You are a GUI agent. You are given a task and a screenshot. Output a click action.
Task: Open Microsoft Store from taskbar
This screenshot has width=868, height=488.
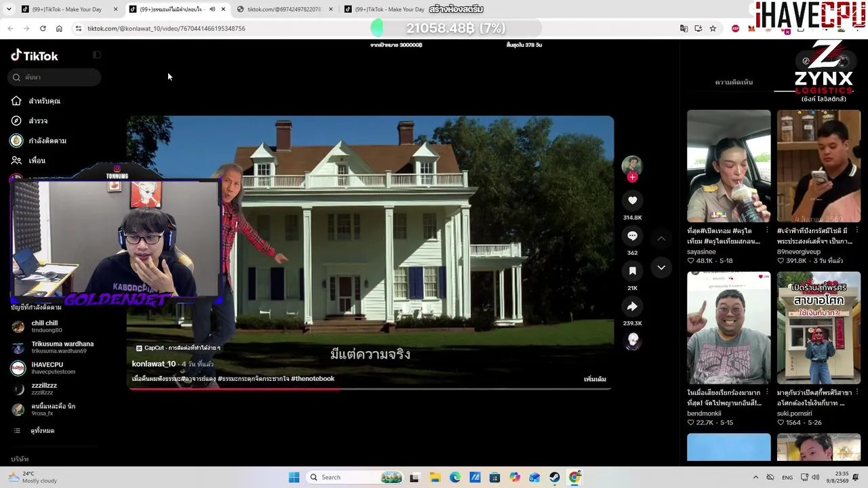coord(495,477)
